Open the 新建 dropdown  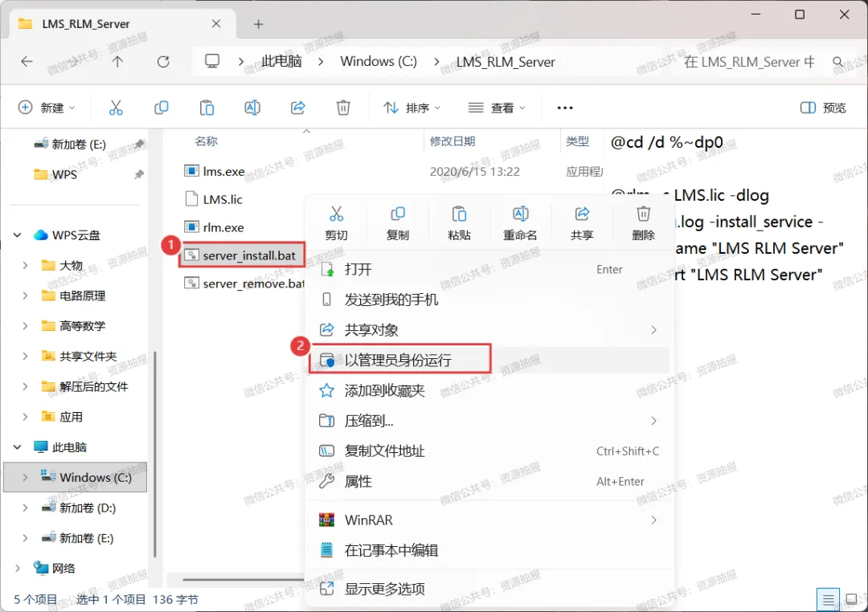tap(47, 108)
